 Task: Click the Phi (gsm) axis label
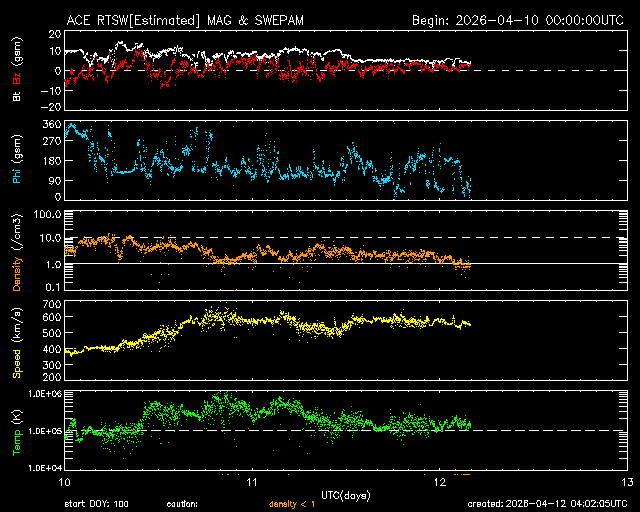point(16,162)
